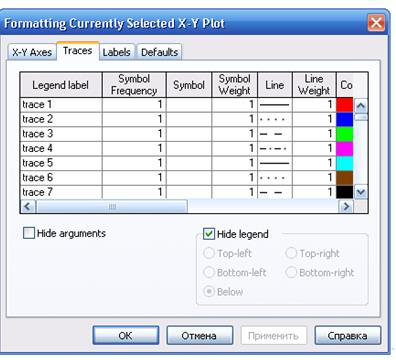
Task: Open the dashed line style of trace 7
Action: tap(275, 192)
